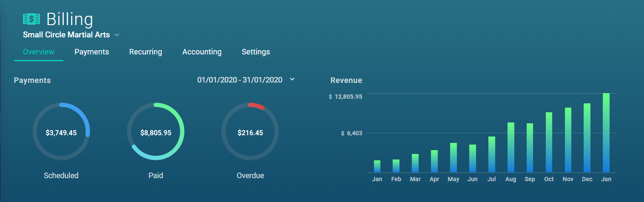Open the Settings tab

pos(256,52)
